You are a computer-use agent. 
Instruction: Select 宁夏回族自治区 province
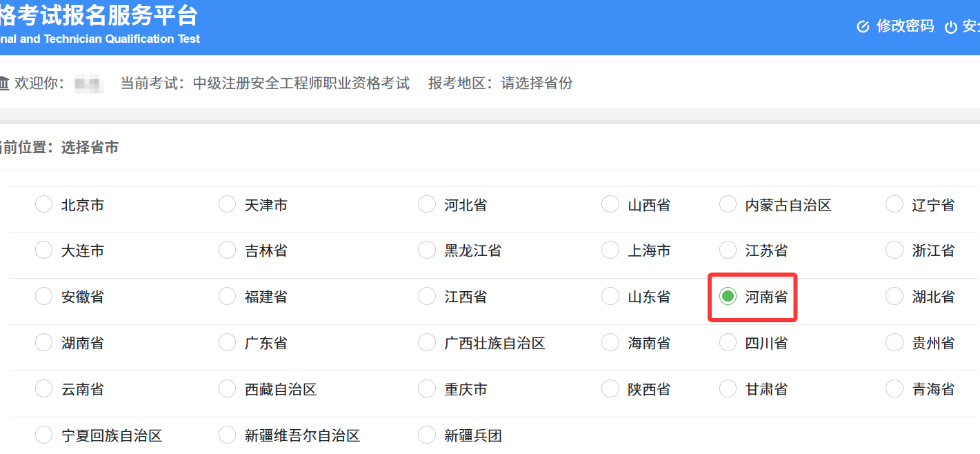[43, 435]
